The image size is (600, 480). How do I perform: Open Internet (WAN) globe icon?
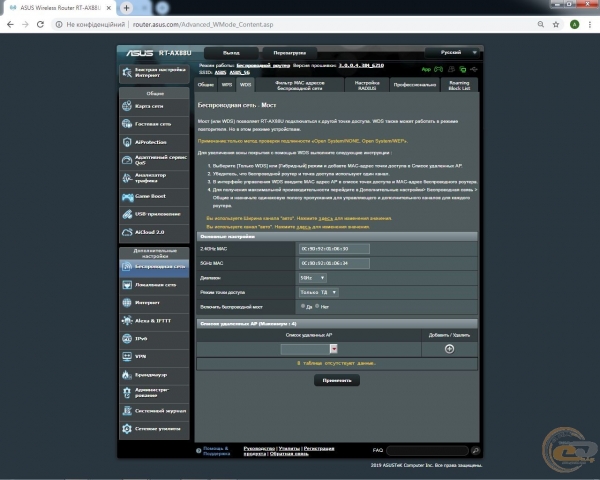[127, 303]
